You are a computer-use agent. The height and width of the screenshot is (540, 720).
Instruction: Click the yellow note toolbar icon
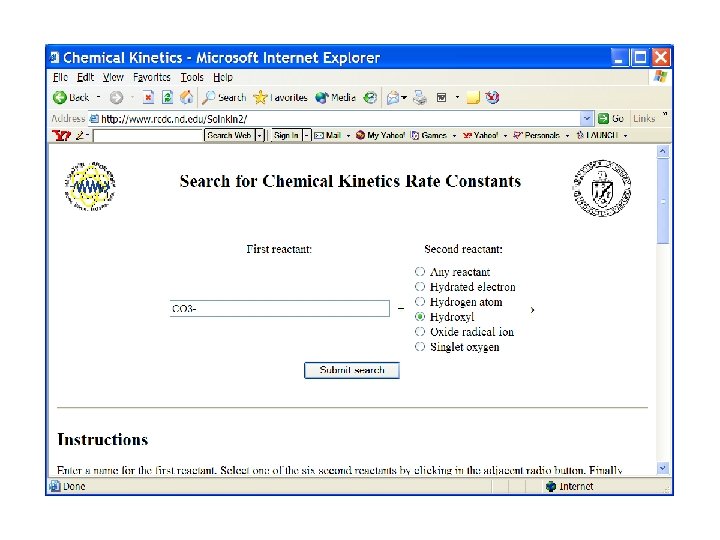coord(473,97)
